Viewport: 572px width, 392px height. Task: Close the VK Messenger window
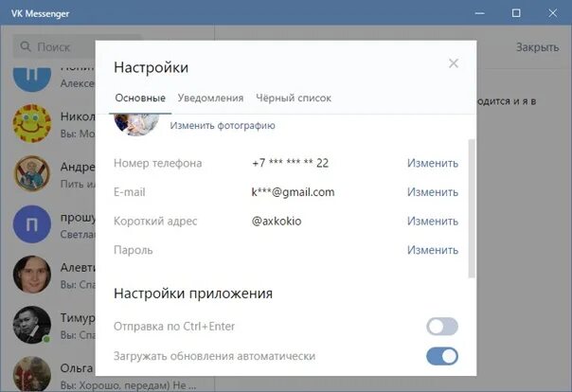[553, 13]
